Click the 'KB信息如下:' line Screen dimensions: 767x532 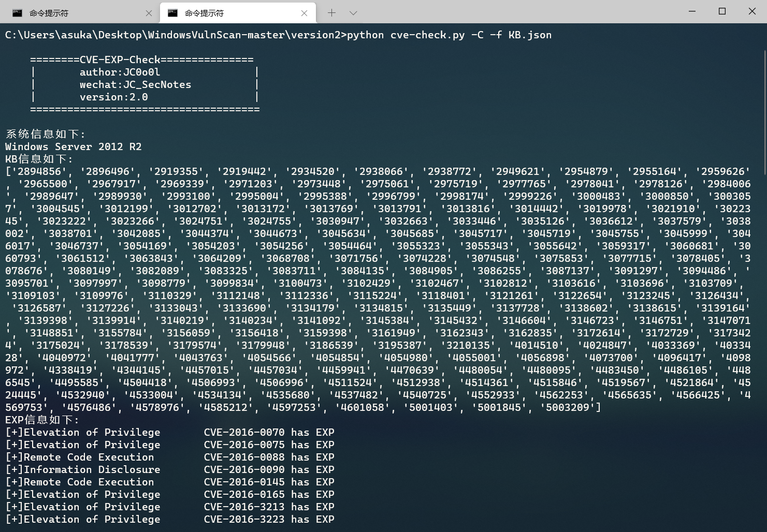tap(39, 159)
